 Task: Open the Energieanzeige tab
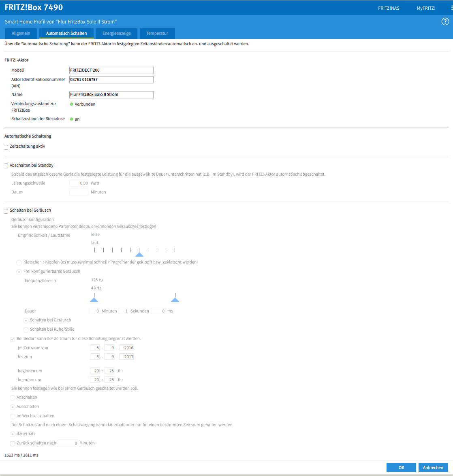pos(116,33)
